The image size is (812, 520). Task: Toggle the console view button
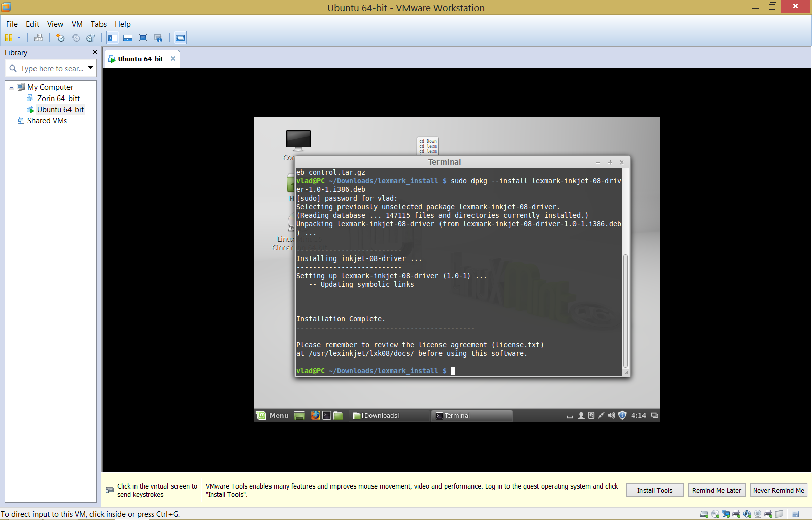180,38
